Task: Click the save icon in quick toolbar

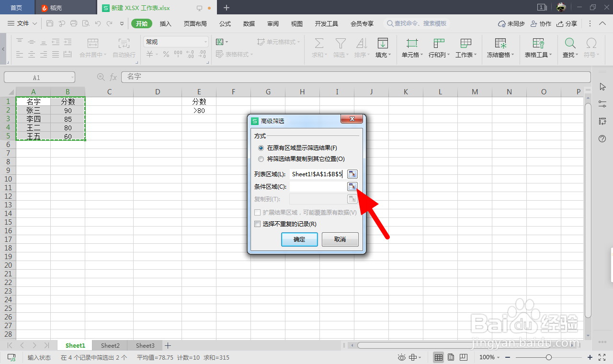Action: coord(50,23)
